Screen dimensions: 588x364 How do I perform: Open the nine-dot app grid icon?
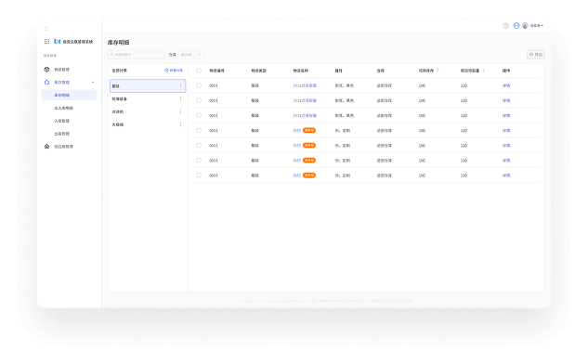click(46, 41)
